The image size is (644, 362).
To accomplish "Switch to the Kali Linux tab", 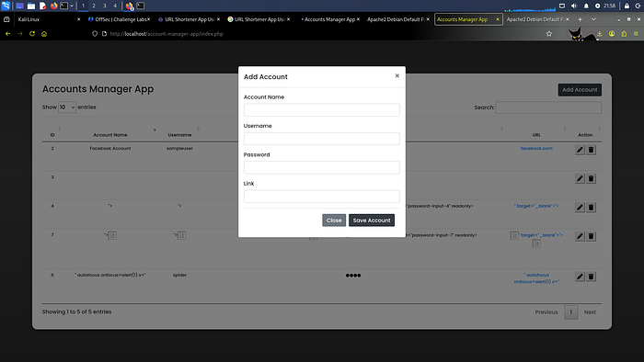I will tap(49, 19).
